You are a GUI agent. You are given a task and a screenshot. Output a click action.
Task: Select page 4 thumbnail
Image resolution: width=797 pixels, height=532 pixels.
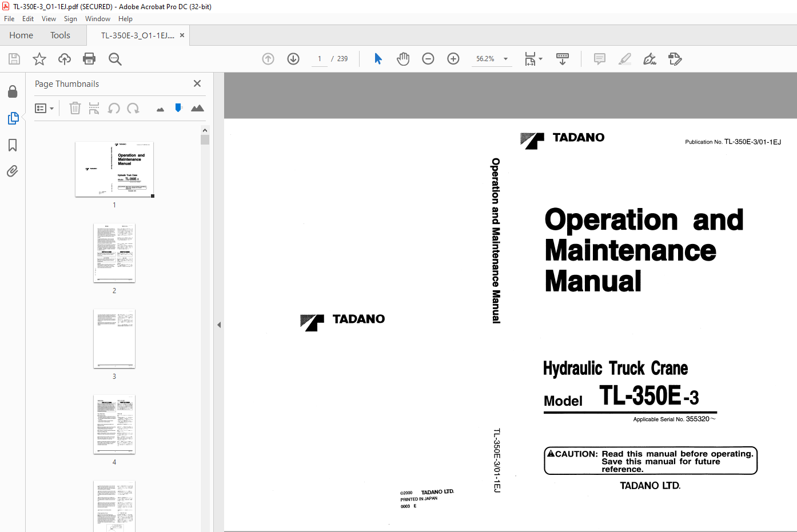[x=114, y=425]
